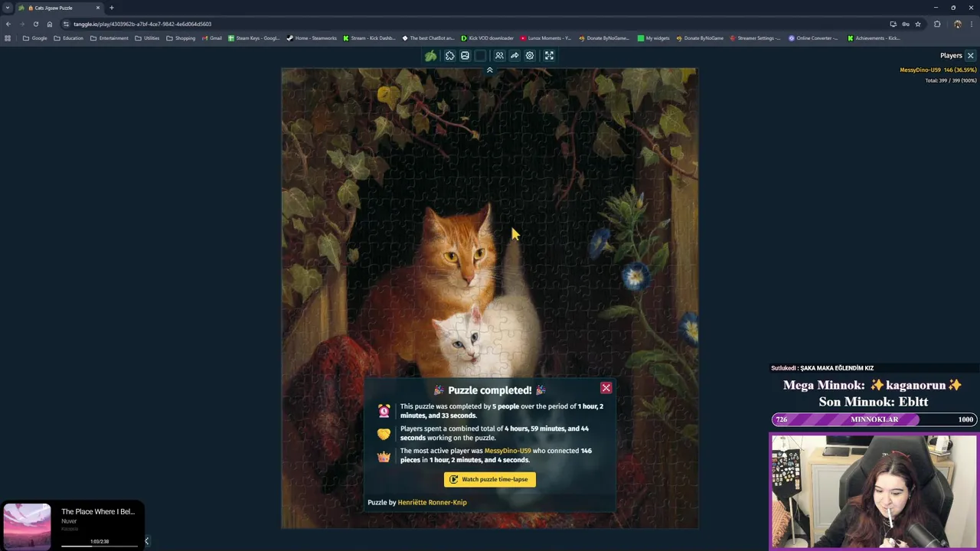Image resolution: width=980 pixels, height=551 pixels.
Task: Open Streamer Settings bookmark
Action: coord(756,38)
